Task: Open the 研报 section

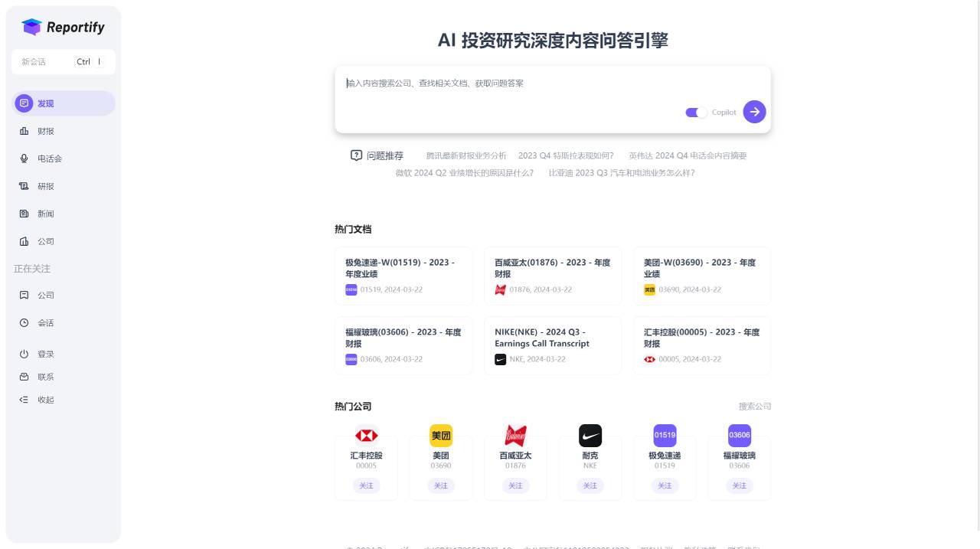Action: tap(44, 186)
